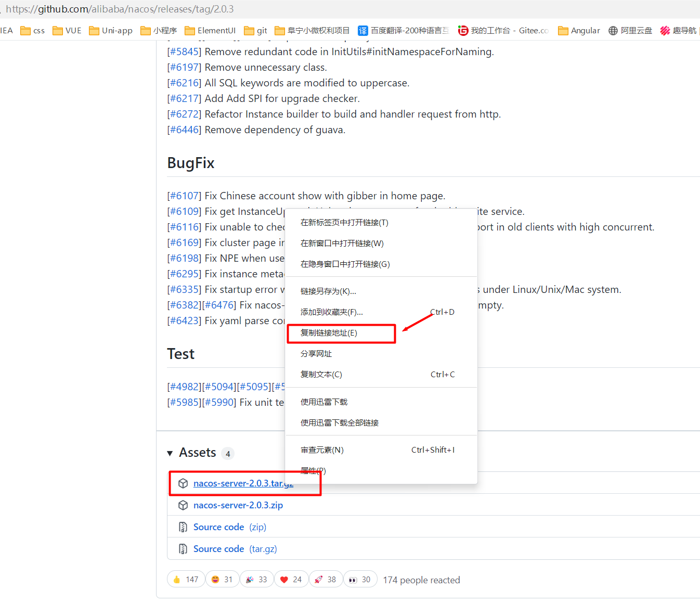The height and width of the screenshot is (615, 700).
Task: Select 添加到收藏夹(F)... menu entry
Action: tap(381, 312)
